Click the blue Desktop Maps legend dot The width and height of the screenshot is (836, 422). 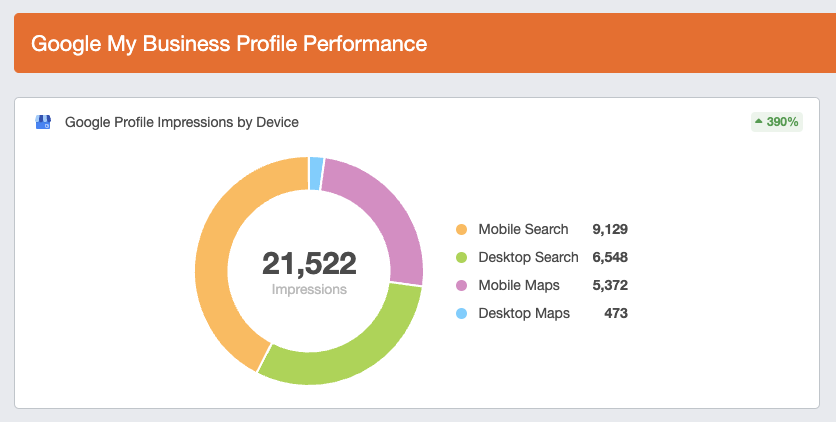461,314
